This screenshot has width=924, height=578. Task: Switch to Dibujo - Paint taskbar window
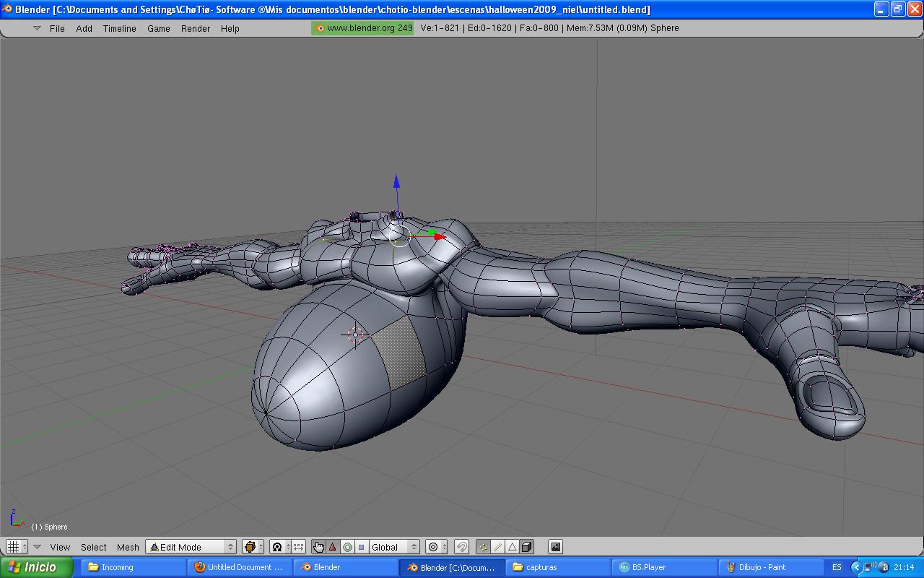tap(770, 567)
